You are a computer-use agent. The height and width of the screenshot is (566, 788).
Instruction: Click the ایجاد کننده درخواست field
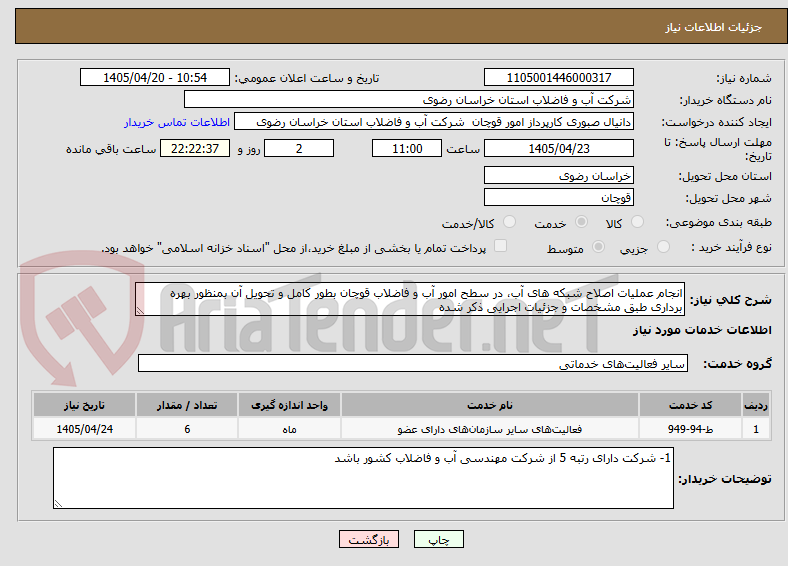coord(434,122)
